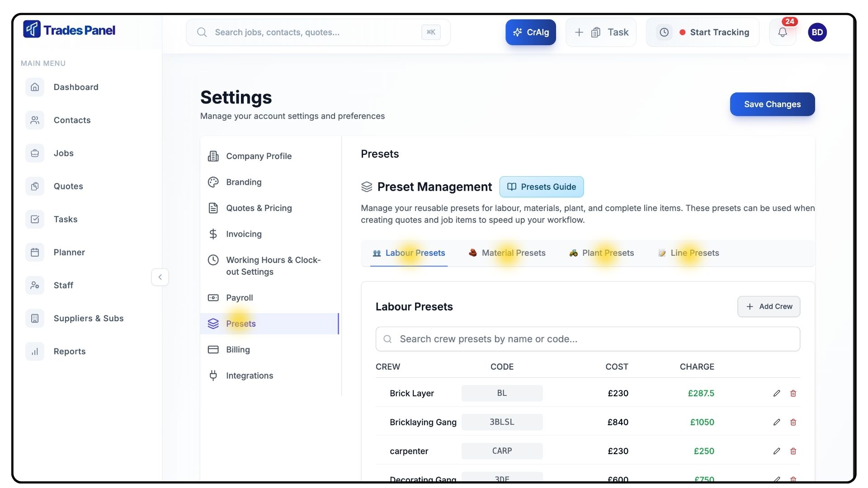Delete the Bricklaying Gang preset via trash icon
The image size is (868, 488).
click(793, 422)
